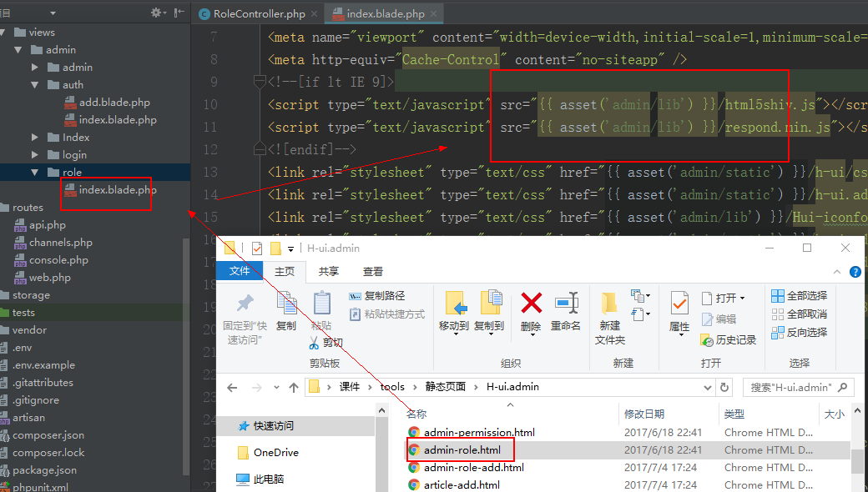
Task: Click the Explorer help question mark
Action: [856, 272]
